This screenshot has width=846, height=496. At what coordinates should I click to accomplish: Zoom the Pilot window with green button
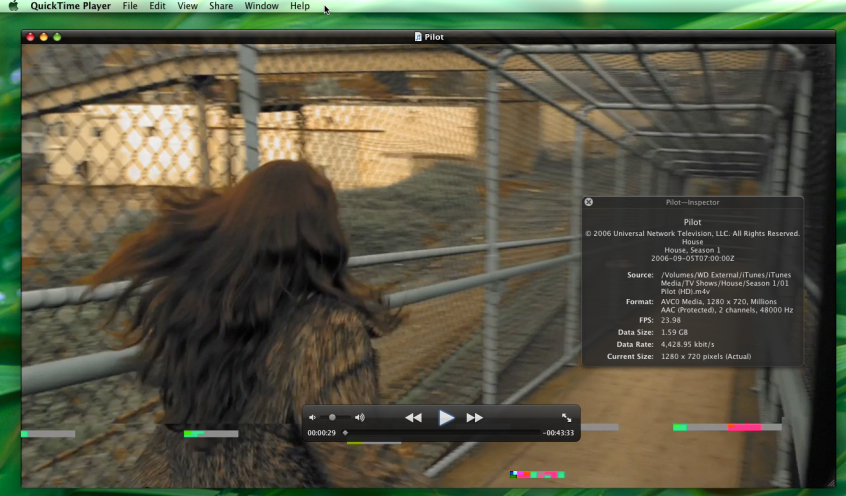(x=57, y=37)
